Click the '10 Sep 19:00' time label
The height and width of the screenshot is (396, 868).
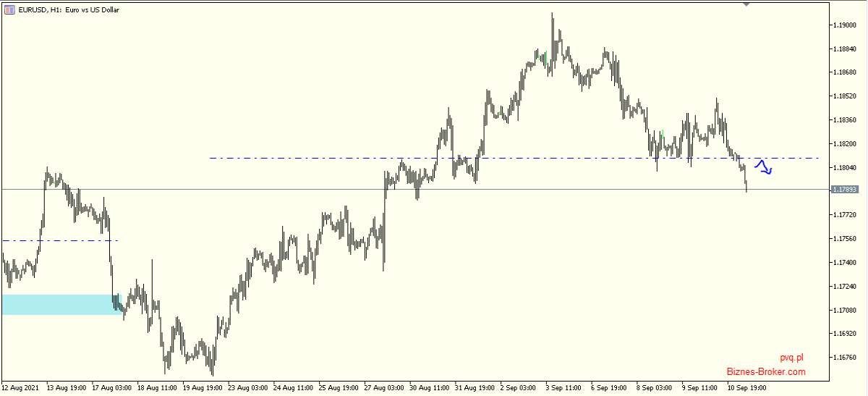pyautogui.click(x=747, y=388)
